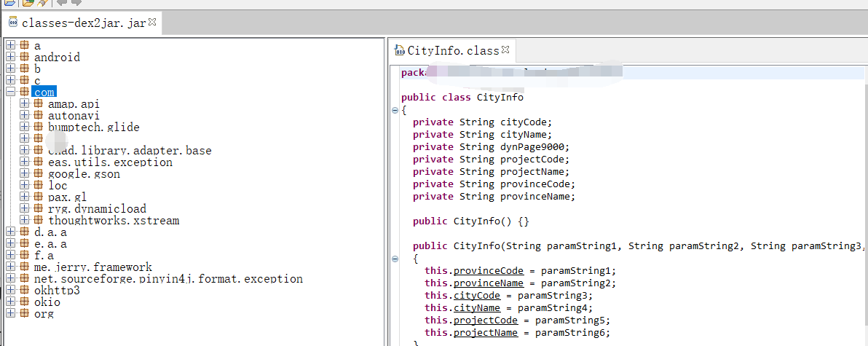This screenshot has width=868, height=346.
Task: Select the eas.utils.exception label
Action: point(110,162)
